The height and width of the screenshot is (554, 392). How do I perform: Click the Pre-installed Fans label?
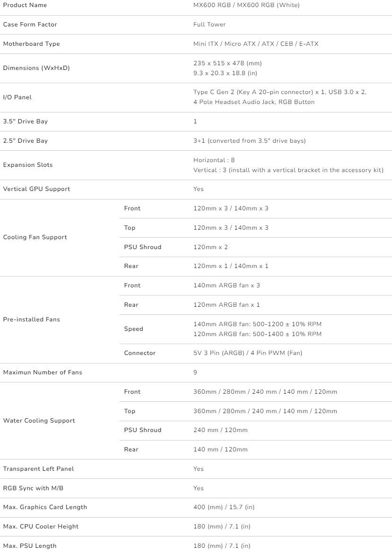pos(31,320)
